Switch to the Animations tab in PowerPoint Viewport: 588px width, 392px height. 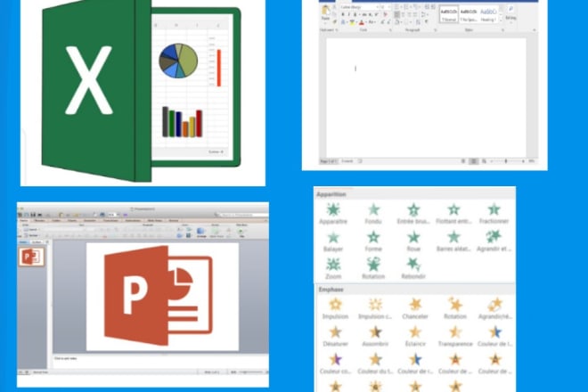click(133, 221)
